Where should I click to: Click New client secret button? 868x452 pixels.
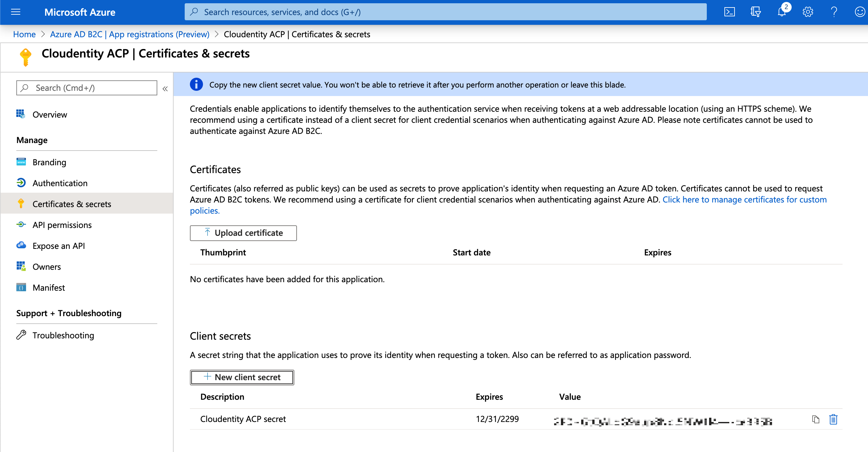[242, 377]
